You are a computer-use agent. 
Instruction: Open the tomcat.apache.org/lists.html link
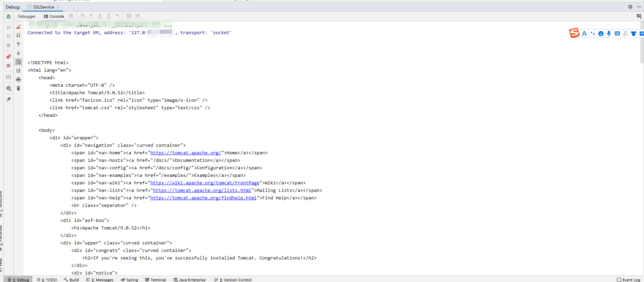(x=202, y=191)
